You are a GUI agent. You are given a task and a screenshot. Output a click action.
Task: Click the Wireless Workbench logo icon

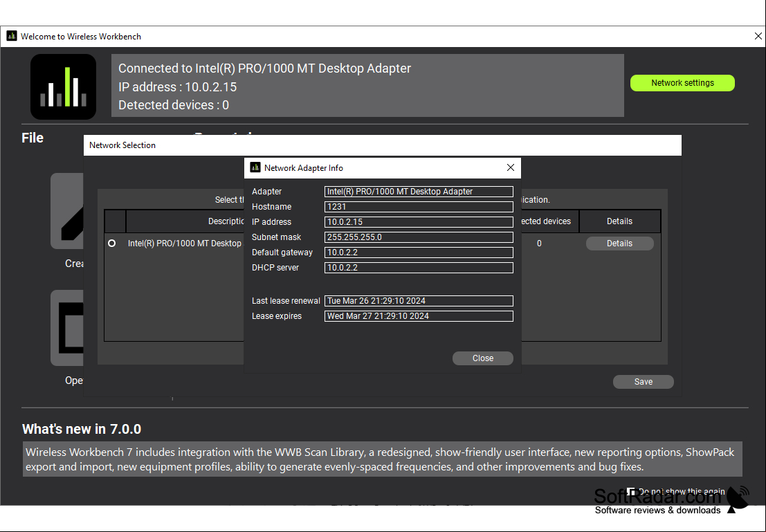pos(63,86)
